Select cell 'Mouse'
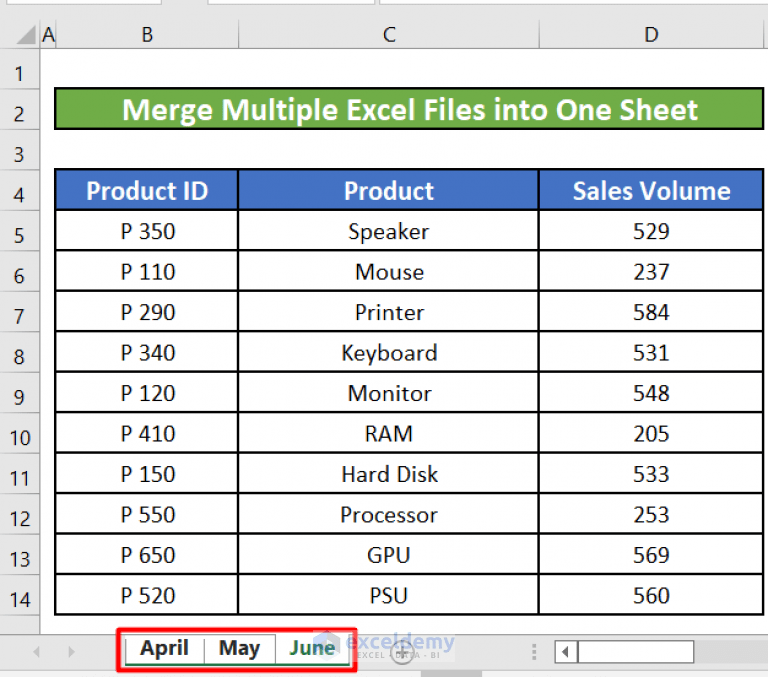 pos(388,272)
